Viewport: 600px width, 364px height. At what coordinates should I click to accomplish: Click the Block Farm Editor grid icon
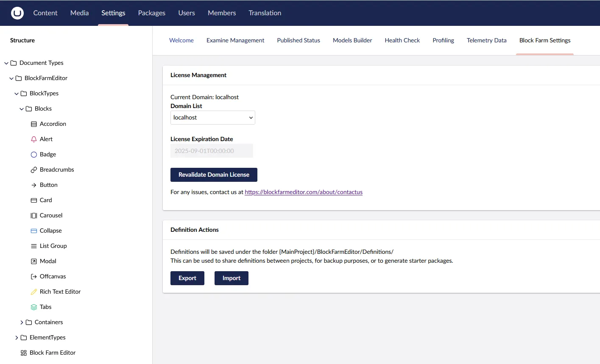pos(24,353)
